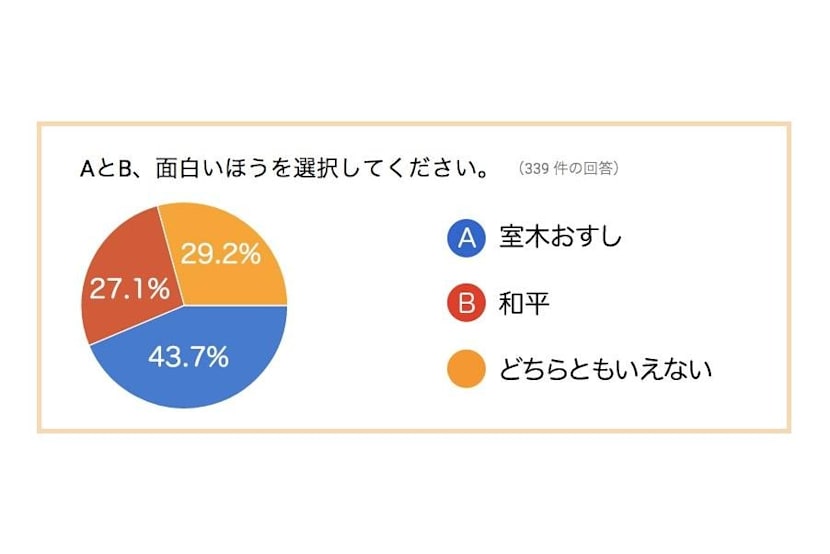Click the blue A legend circle
This screenshot has height=554, width=830.
466,238
